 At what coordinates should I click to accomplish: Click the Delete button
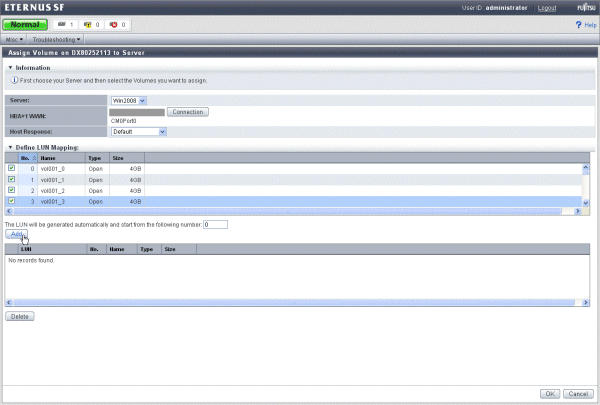click(20, 317)
